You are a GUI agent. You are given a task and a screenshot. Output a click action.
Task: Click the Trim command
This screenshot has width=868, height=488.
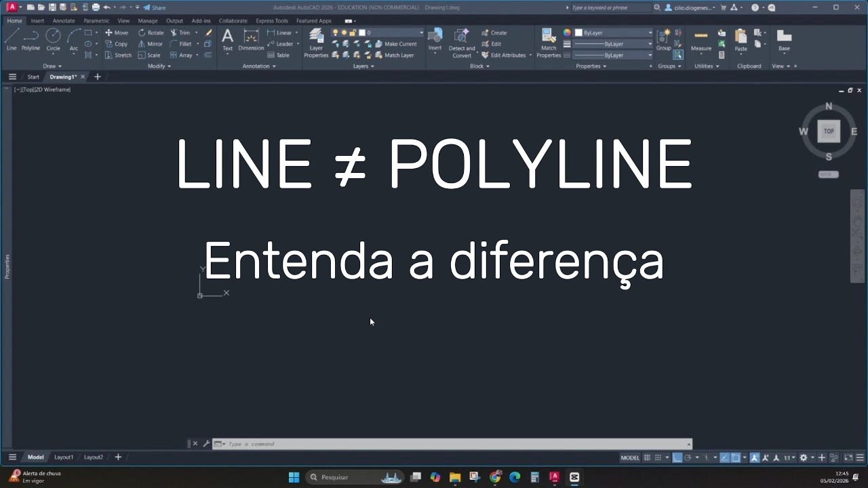[x=180, y=33]
